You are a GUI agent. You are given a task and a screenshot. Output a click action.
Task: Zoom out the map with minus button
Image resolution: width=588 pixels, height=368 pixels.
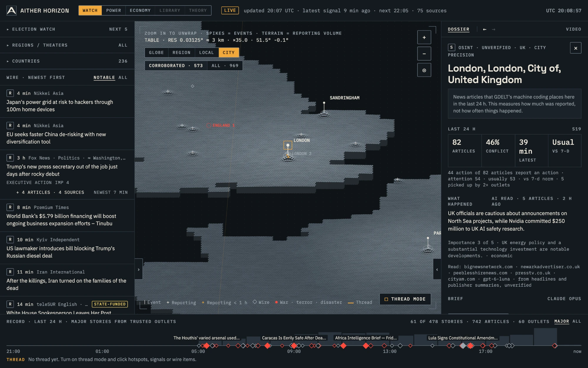(x=424, y=54)
